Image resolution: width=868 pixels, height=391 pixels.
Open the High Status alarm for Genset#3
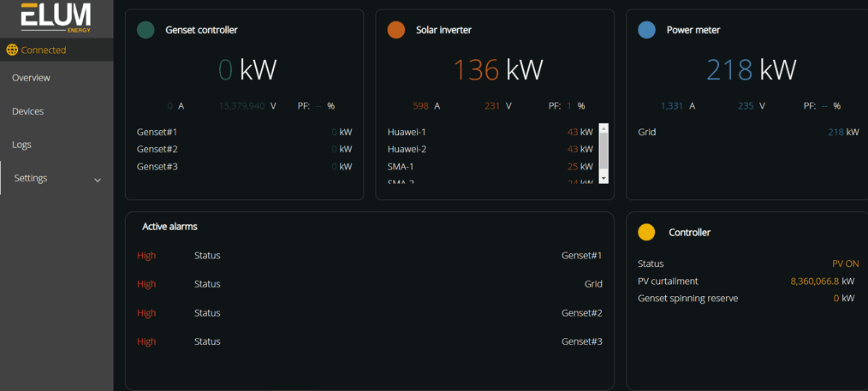click(370, 341)
